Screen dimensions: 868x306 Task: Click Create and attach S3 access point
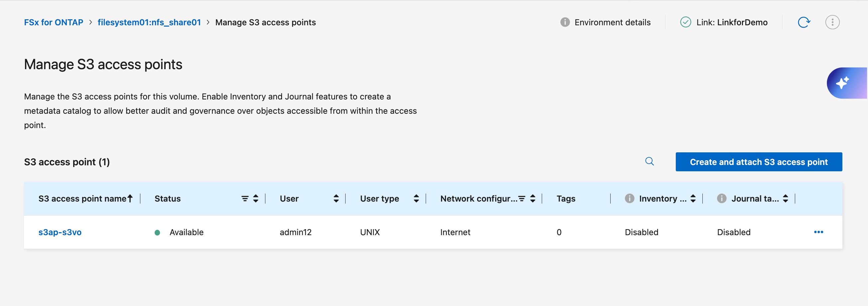pyautogui.click(x=759, y=162)
